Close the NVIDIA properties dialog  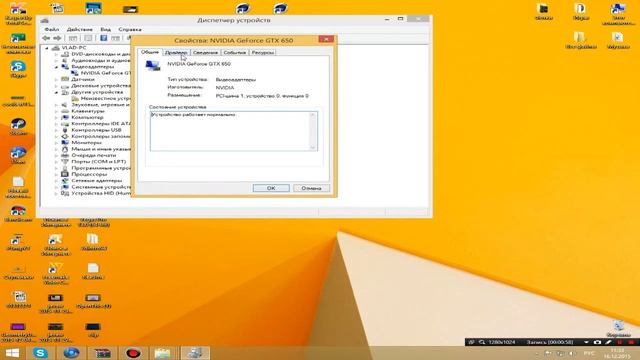[326, 39]
